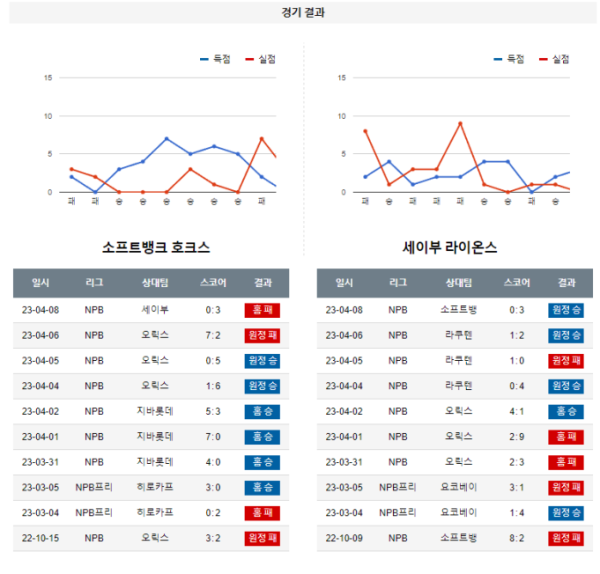This screenshot has width=600, height=574.
Task: Select 세이부 opponent in SoftBank 23-04-08 row
Action: click(x=155, y=310)
